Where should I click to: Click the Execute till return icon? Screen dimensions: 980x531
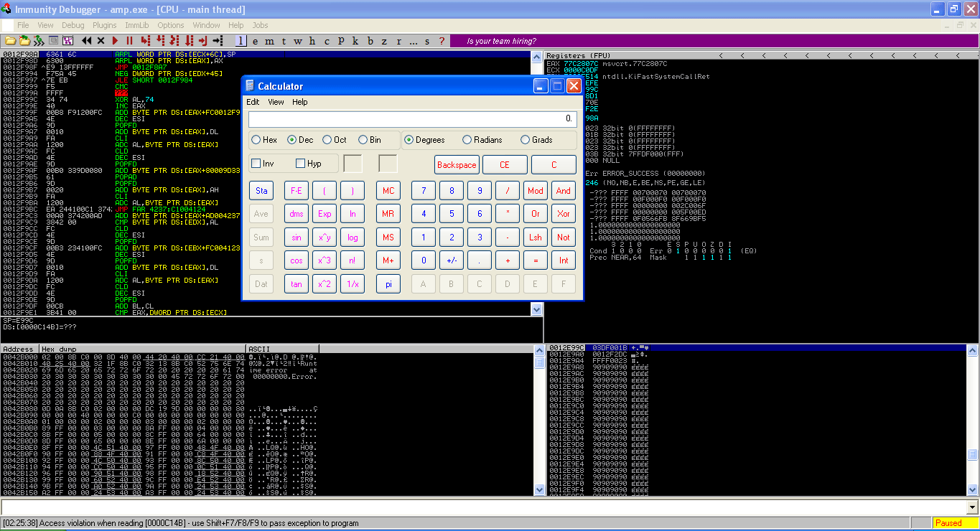[203, 41]
